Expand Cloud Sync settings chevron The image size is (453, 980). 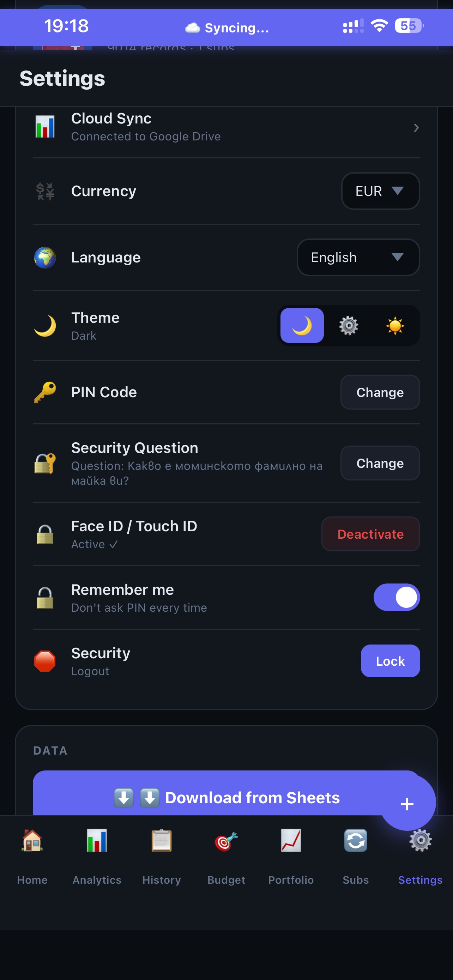[416, 127]
